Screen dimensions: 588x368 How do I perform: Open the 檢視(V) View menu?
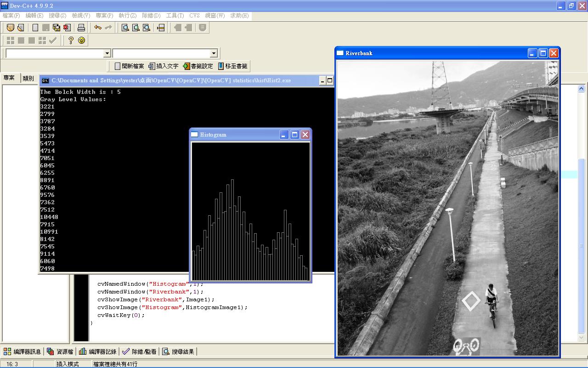(81, 16)
